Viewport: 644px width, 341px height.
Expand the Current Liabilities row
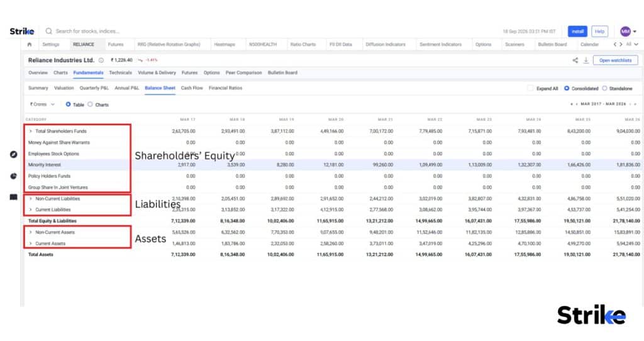[30, 210]
